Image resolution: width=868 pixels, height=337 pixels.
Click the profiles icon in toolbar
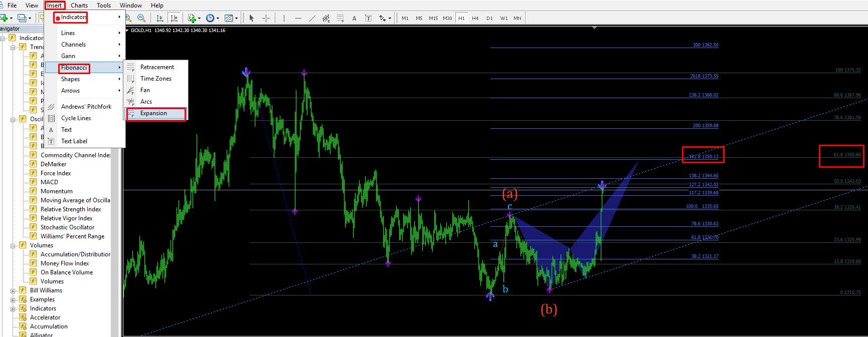22,18
